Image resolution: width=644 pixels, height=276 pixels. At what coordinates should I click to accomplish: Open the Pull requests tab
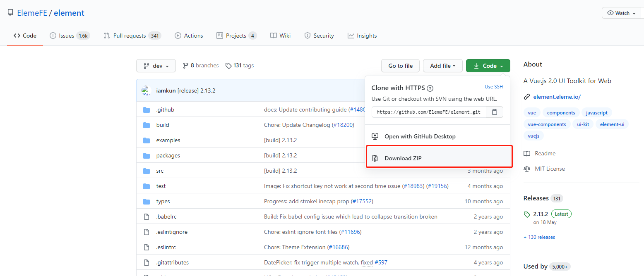(x=132, y=36)
